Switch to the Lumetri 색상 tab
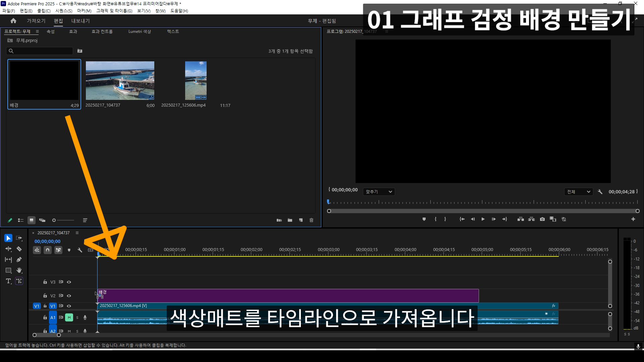The image size is (644, 362). [140, 32]
